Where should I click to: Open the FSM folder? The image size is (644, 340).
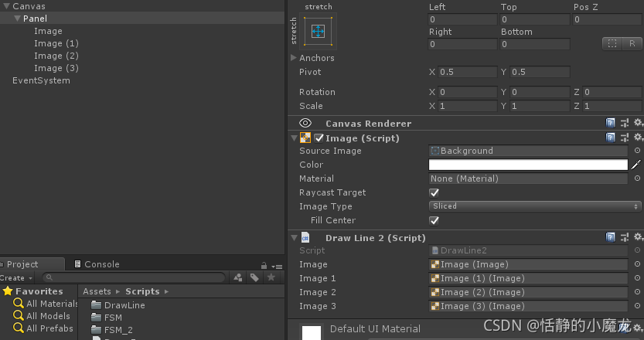(107, 318)
